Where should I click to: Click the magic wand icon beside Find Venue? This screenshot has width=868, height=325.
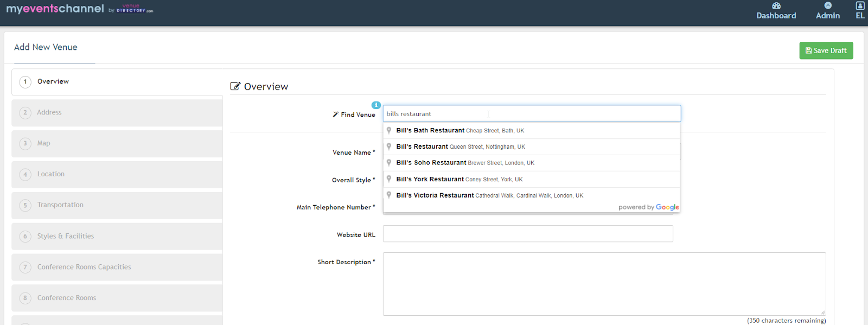(336, 114)
